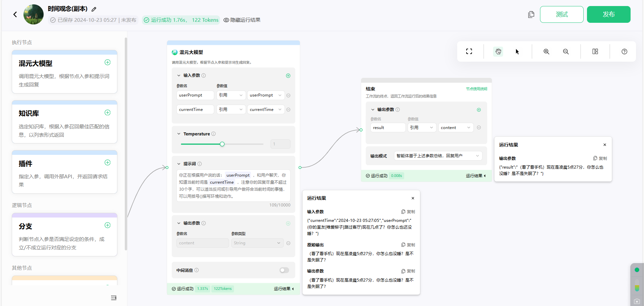This screenshot has width=644, height=306.
Task: Collapse the sidebar with the bottom list icon
Action: coord(114,298)
